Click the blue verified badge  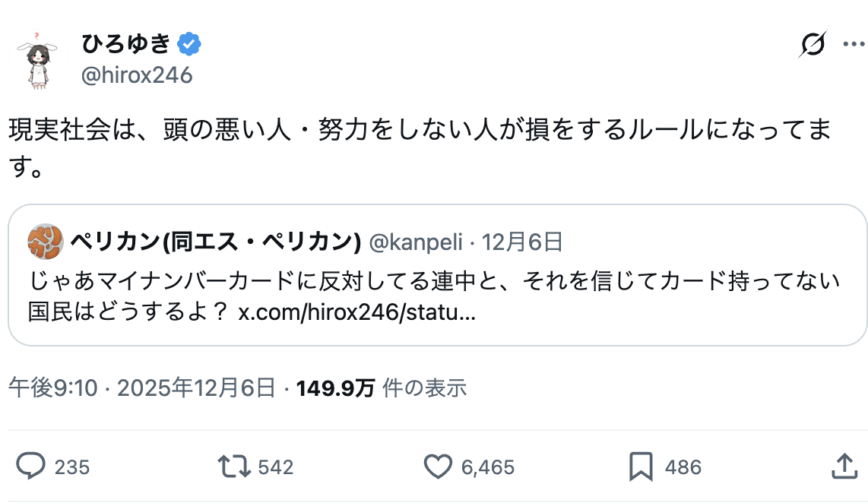point(189,45)
